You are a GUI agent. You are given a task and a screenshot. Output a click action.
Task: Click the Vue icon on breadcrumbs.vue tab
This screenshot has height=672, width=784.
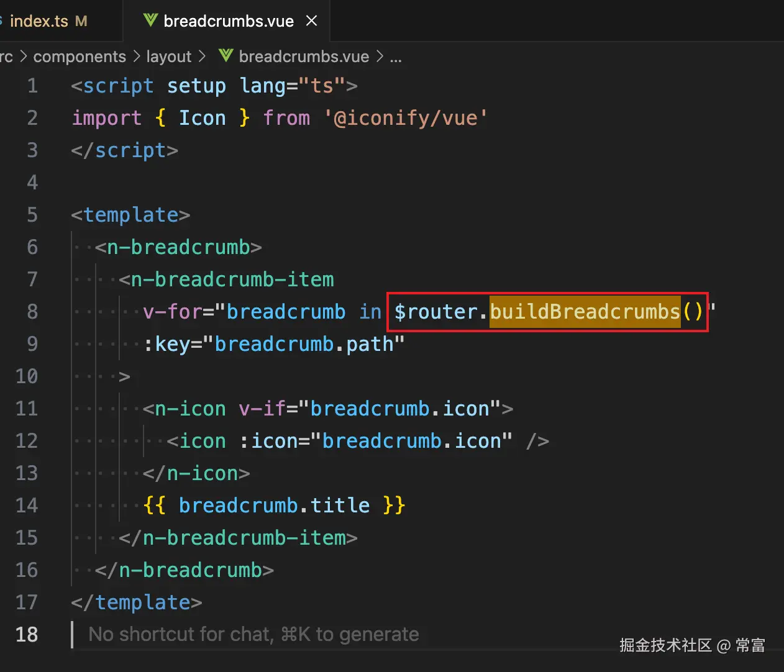pos(150,20)
